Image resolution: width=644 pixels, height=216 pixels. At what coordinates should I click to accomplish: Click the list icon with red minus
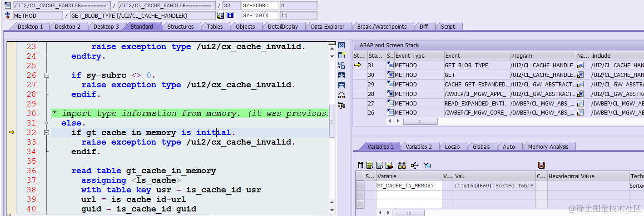(389, 165)
